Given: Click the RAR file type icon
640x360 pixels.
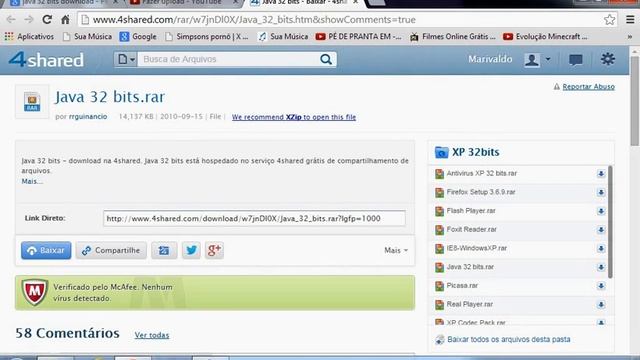Looking at the screenshot, I should pyautogui.click(x=32, y=102).
